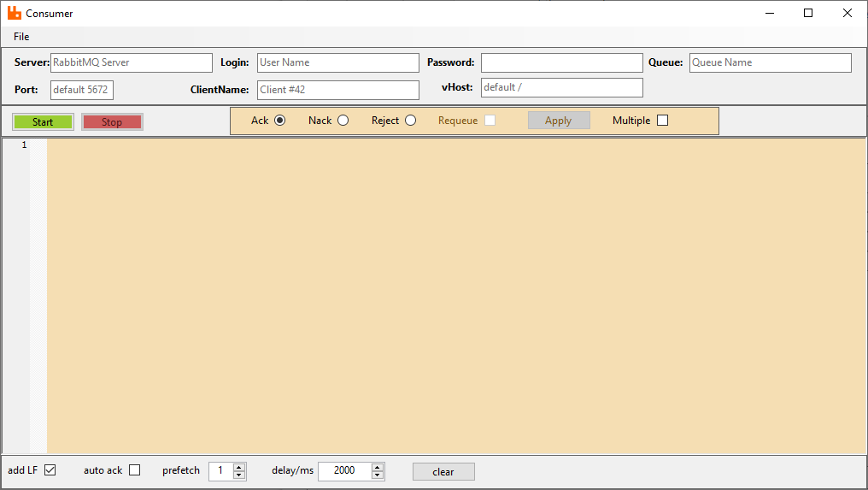Viewport: 868px width, 490px height.
Task: Select the ClientName text box
Action: tap(337, 90)
